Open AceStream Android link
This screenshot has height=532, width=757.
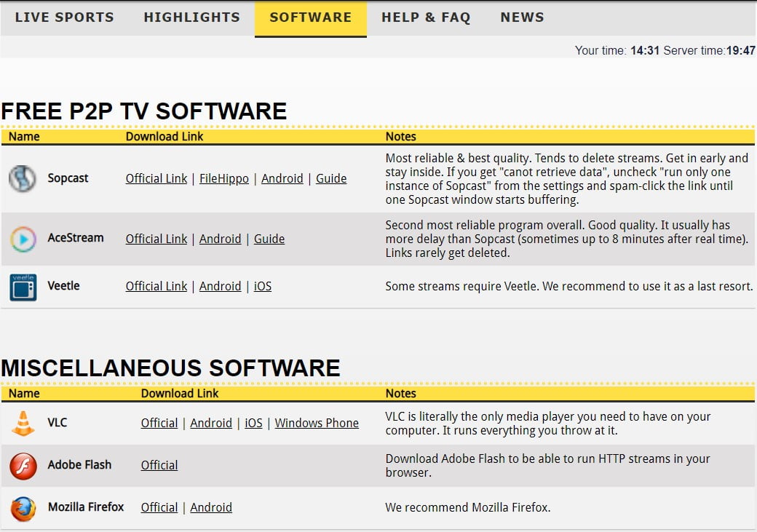[220, 239]
